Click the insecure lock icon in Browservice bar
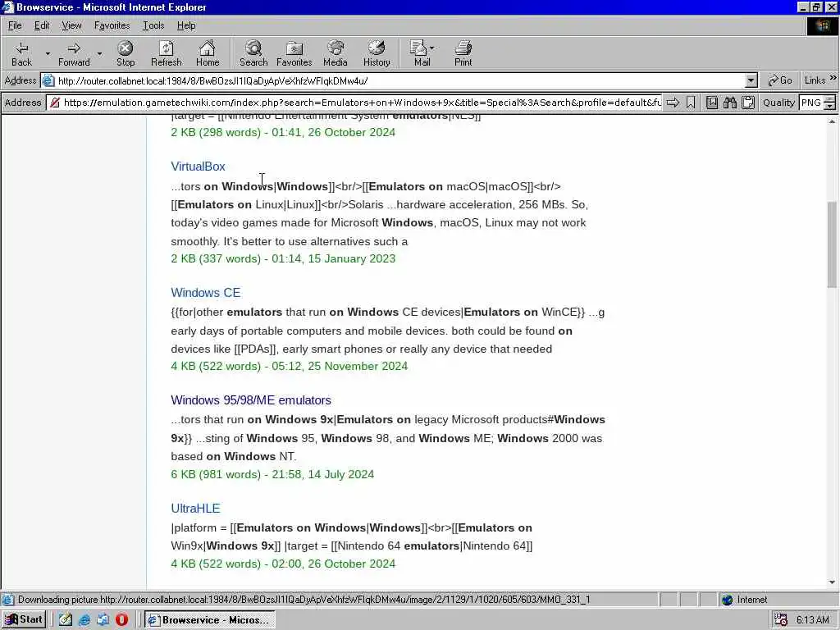840x630 pixels. click(x=55, y=103)
